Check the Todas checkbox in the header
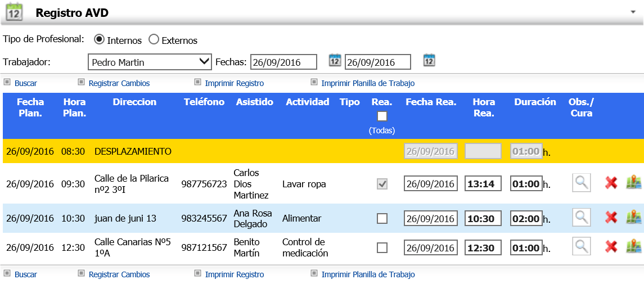 (382, 116)
